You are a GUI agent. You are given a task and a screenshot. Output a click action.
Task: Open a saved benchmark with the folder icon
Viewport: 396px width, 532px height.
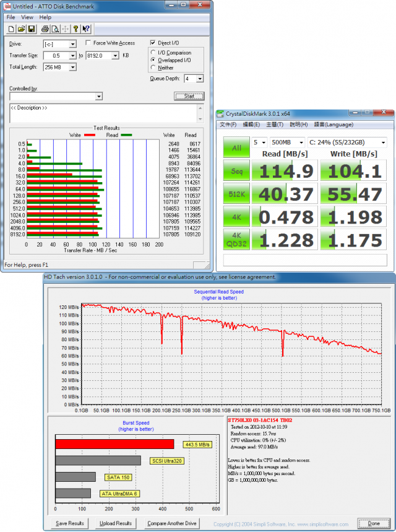coord(22,29)
